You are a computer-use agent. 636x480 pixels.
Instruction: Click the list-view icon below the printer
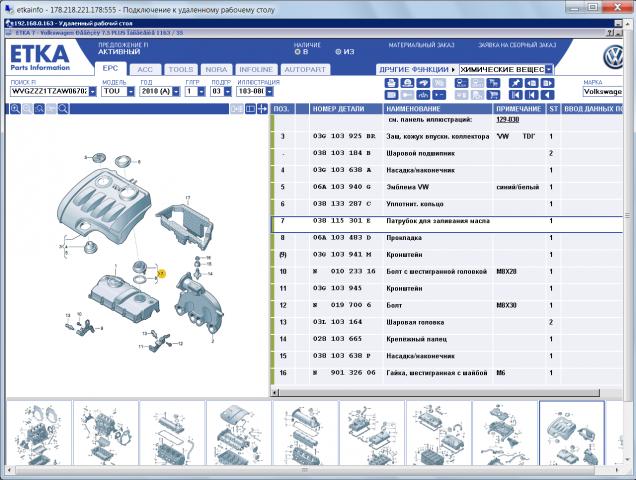tap(391, 95)
